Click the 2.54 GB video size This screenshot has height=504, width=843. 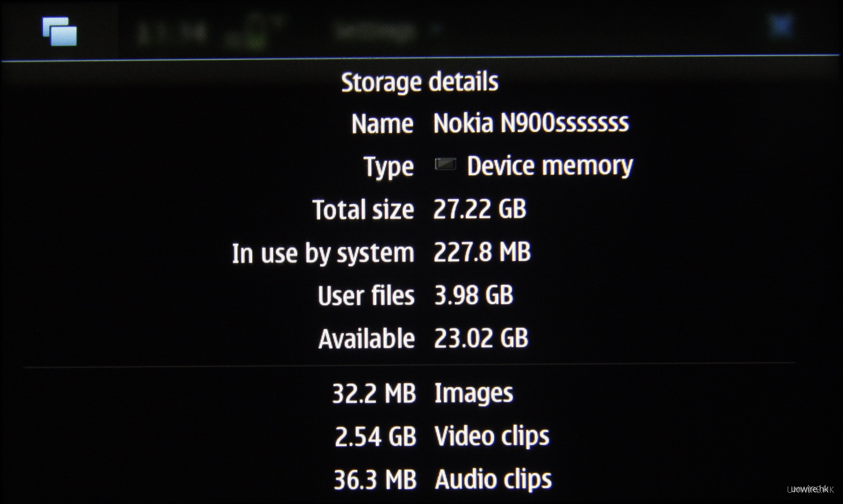point(376,437)
